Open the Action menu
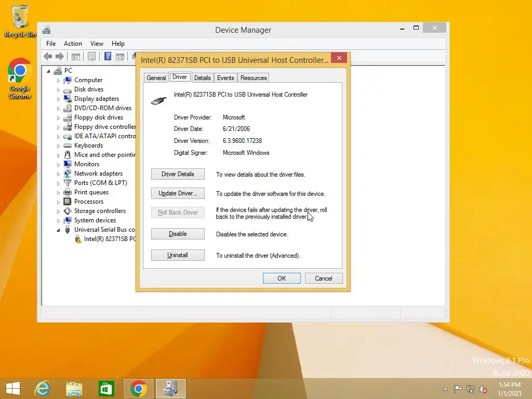This screenshot has width=532, height=399. 73,44
